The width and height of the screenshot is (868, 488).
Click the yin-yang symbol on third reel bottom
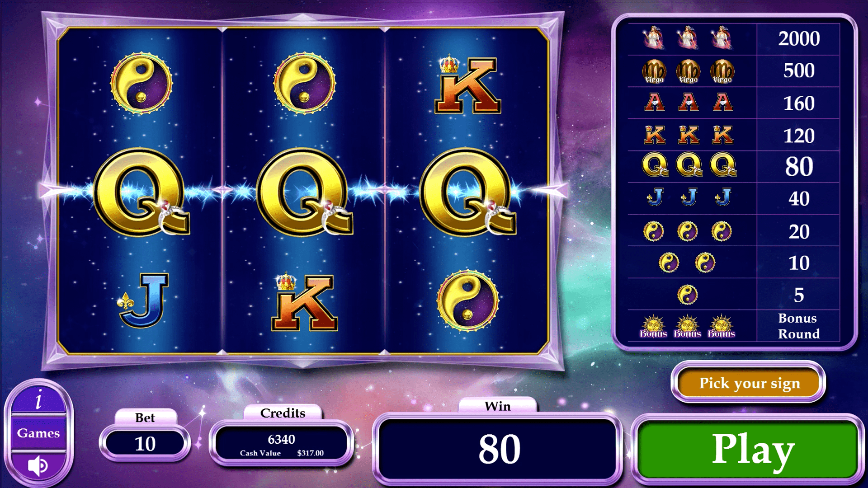[x=467, y=300]
